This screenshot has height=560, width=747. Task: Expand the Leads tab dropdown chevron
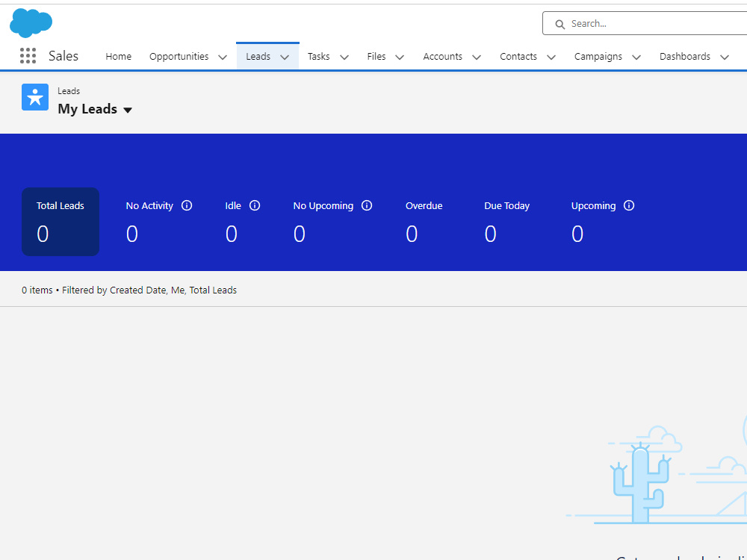point(285,57)
